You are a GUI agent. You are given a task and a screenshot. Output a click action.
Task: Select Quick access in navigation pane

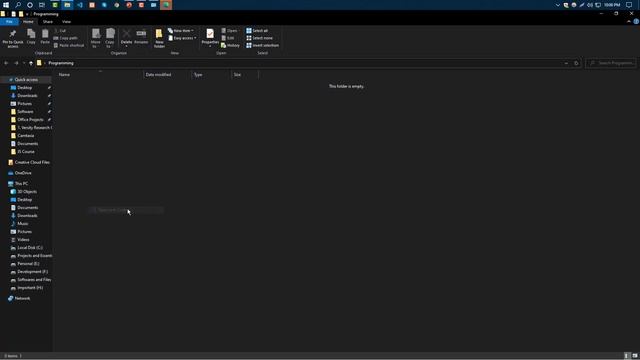click(26, 80)
